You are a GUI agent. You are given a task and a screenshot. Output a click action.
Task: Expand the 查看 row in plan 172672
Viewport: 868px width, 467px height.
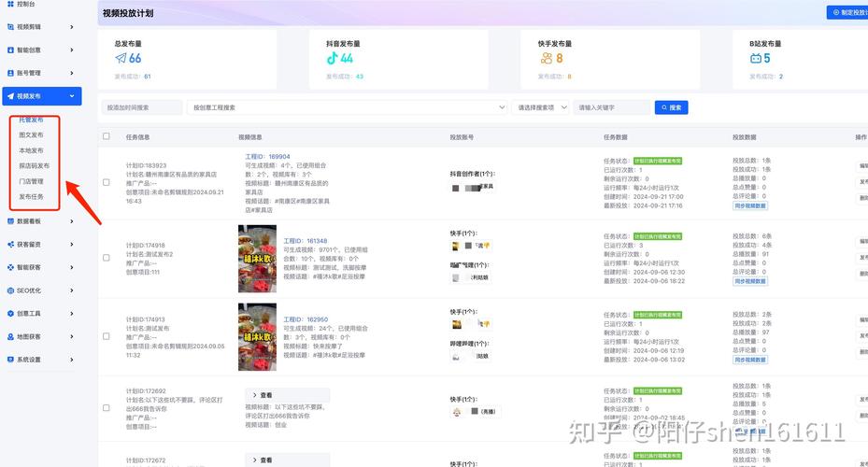point(287,460)
